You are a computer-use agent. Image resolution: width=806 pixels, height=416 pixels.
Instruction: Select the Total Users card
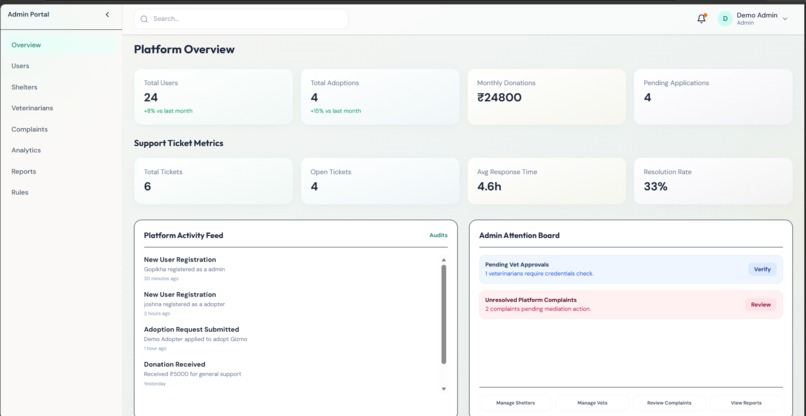(x=213, y=97)
